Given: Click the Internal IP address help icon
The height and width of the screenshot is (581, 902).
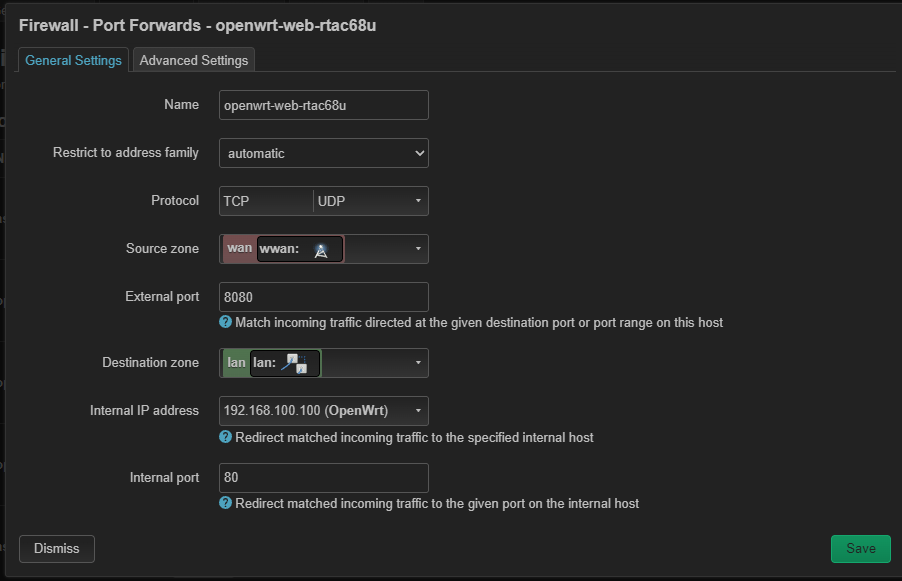Looking at the screenshot, I should [x=226, y=437].
